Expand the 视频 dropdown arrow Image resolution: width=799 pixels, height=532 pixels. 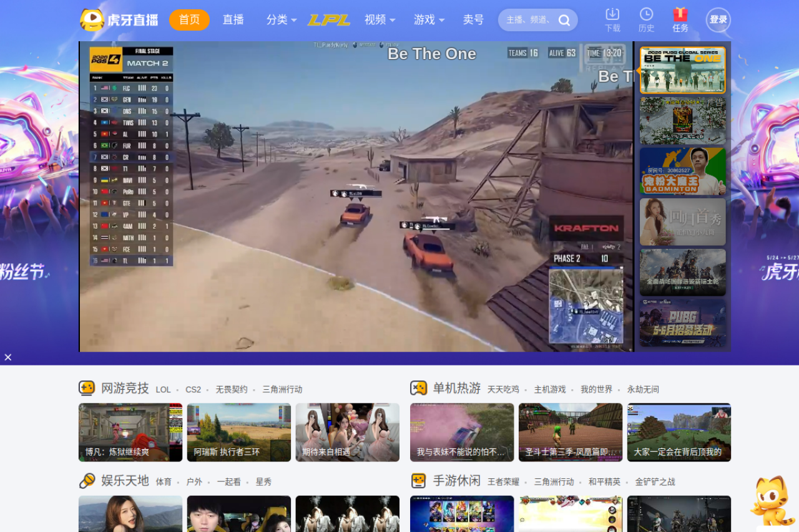393,20
